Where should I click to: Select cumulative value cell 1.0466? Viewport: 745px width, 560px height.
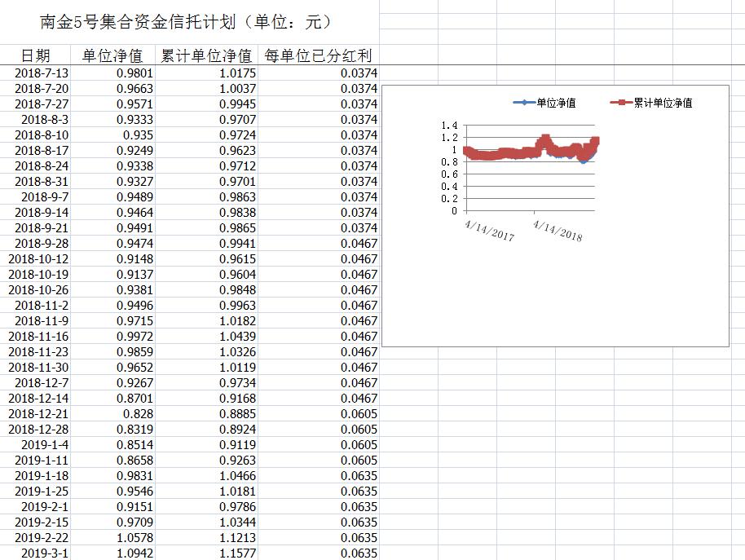(207, 476)
